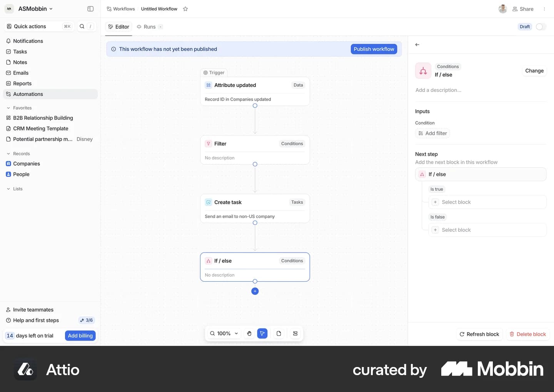Click the Add a description field

(x=481, y=90)
